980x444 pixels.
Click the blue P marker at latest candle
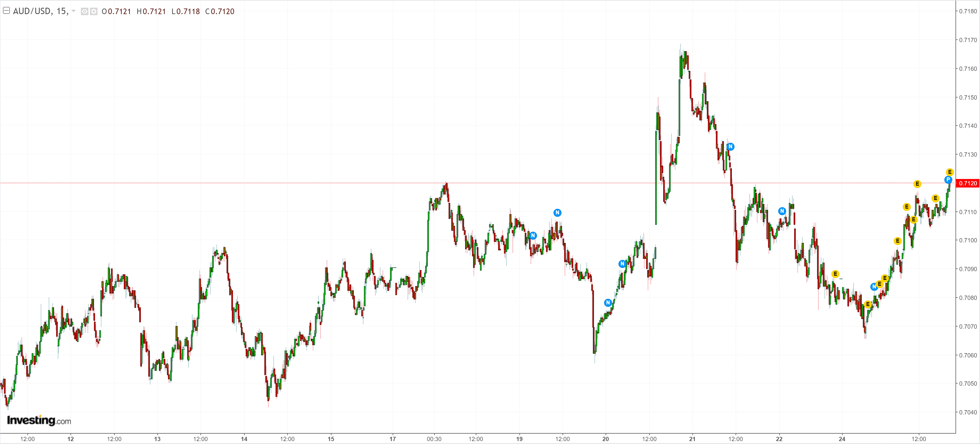pyautogui.click(x=948, y=180)
